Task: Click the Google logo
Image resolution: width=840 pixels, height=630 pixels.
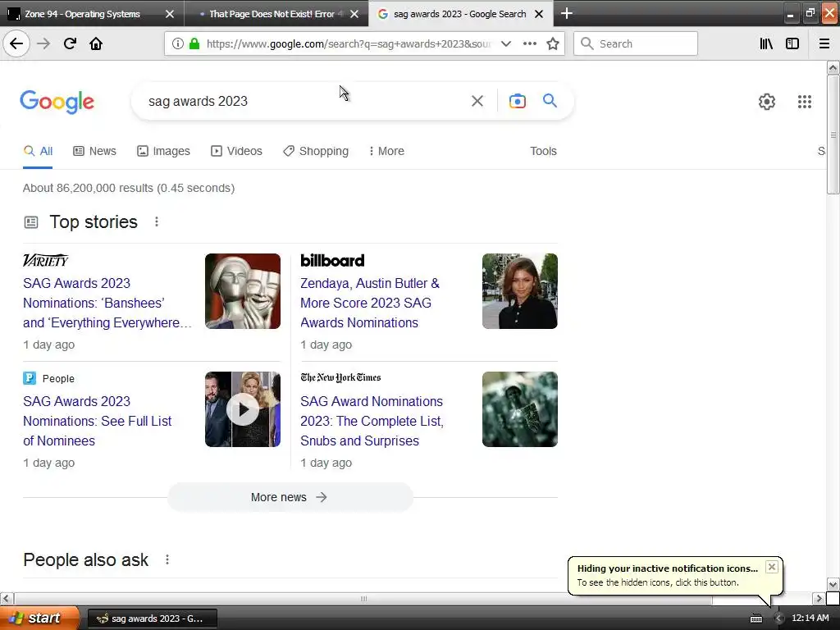Action: pyautogui.click(x=57, y=101)
